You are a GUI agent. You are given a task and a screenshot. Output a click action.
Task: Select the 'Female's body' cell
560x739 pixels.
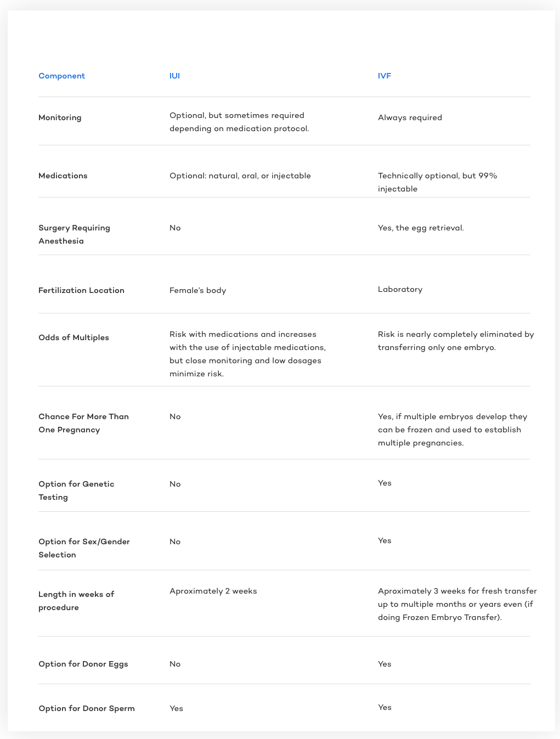coord(197,290)
